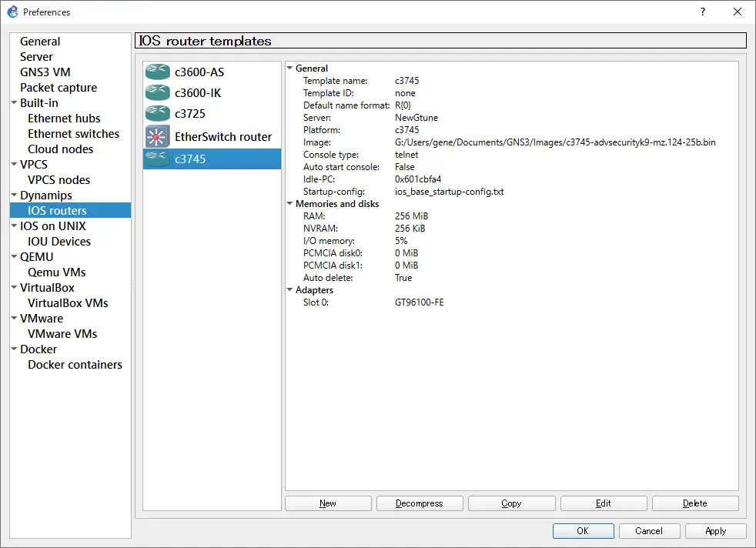Click the Template ID value none
The image size is (756, 548).
pos(405,93)
